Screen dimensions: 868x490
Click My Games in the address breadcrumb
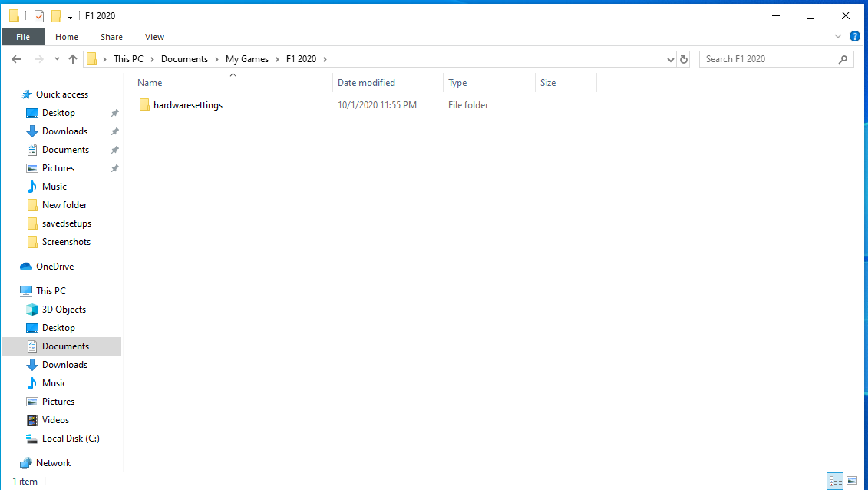point(247,58)
